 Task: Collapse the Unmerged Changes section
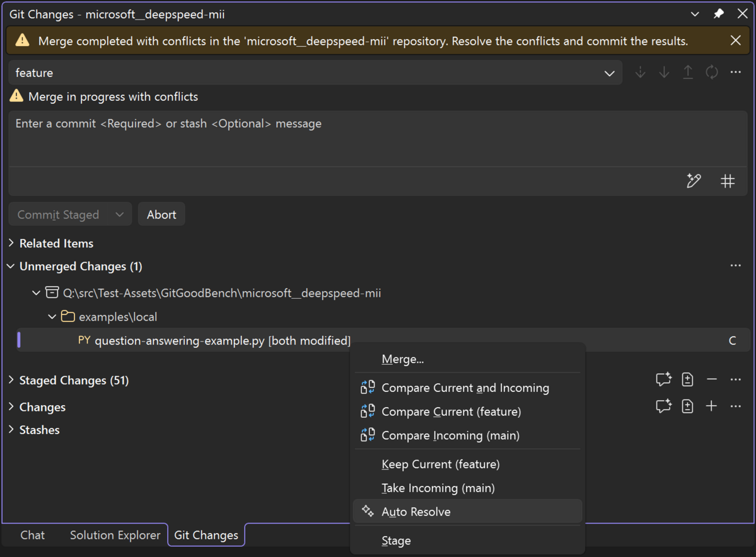(x=11, y=266)
